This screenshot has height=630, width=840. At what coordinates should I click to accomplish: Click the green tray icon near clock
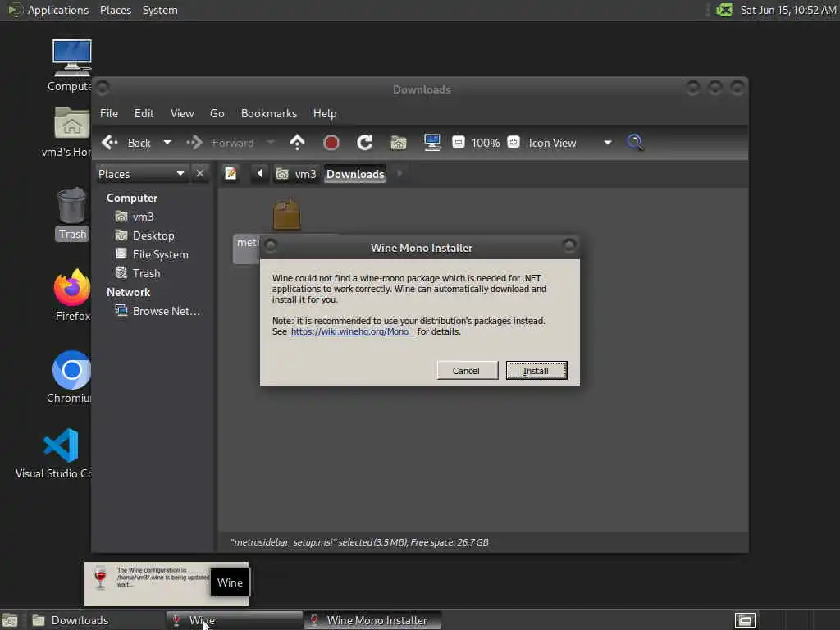click(x=724, y=10)
